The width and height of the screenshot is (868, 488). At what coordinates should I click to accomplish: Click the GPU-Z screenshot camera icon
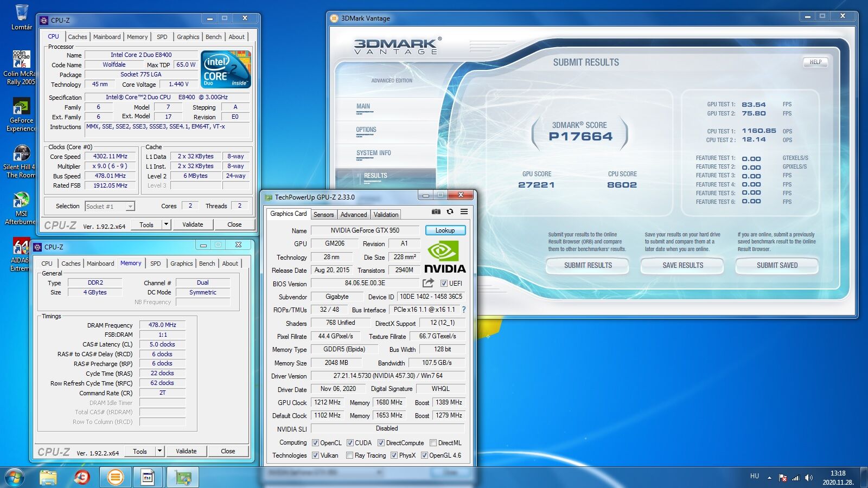click(x=436, y=212)
